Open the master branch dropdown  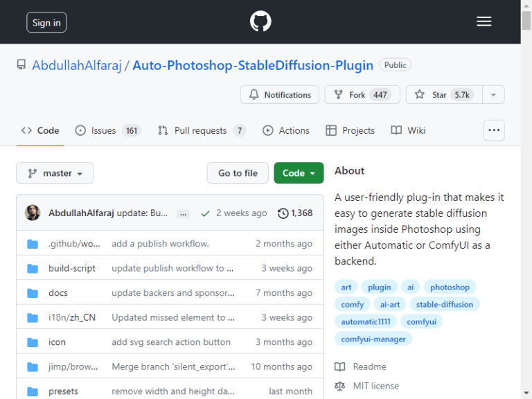55,173
